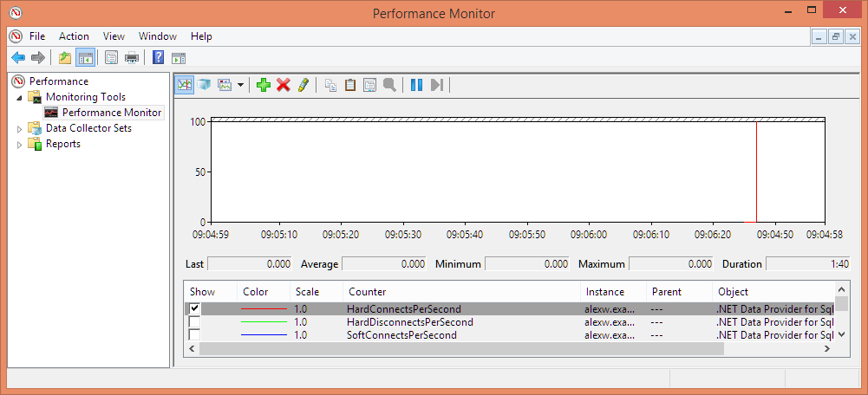Viewport: 868px width, 395px height.
Task: Click horizontal scrollbar right arrow
Action: point(827,349)
